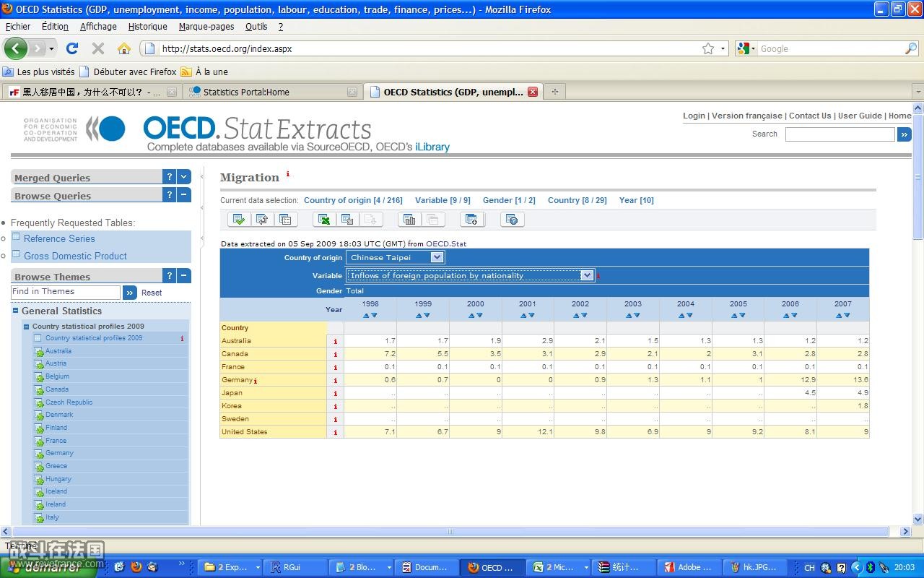Open the Merged Queries help icon

[x=169, y=176]
